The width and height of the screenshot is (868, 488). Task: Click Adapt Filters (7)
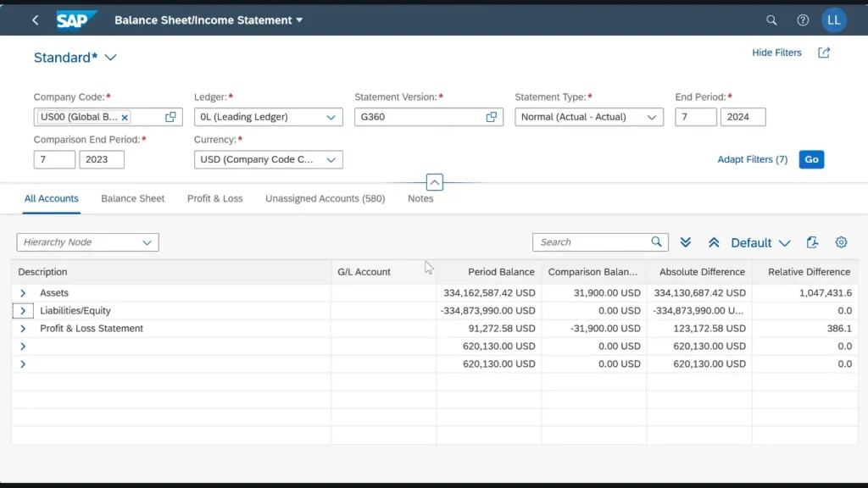pyautogui.click(x=753, y=159)
